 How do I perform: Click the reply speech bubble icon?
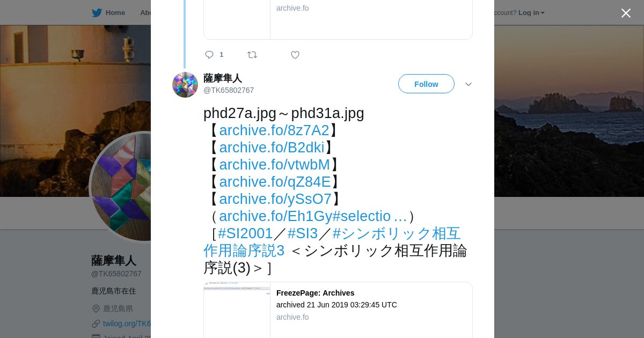pos(209,55)
